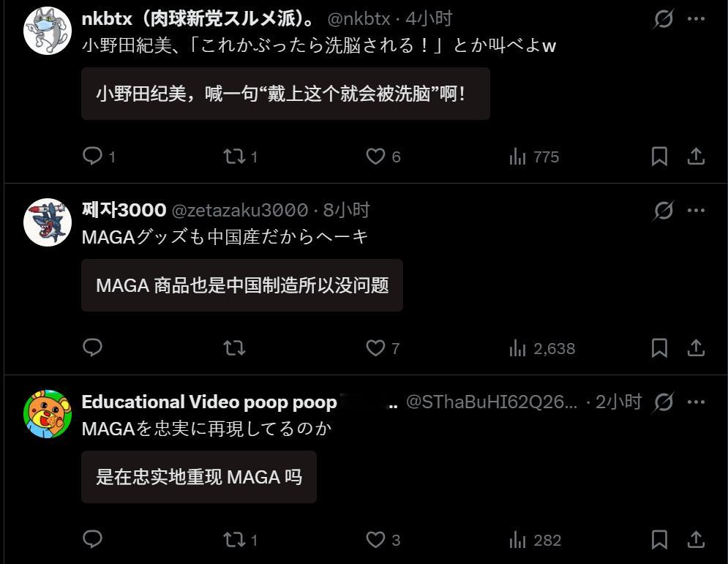Open the Grok icon on nkbtx's tweet
The image size is (728, 564).
click(x=663, y=19)
